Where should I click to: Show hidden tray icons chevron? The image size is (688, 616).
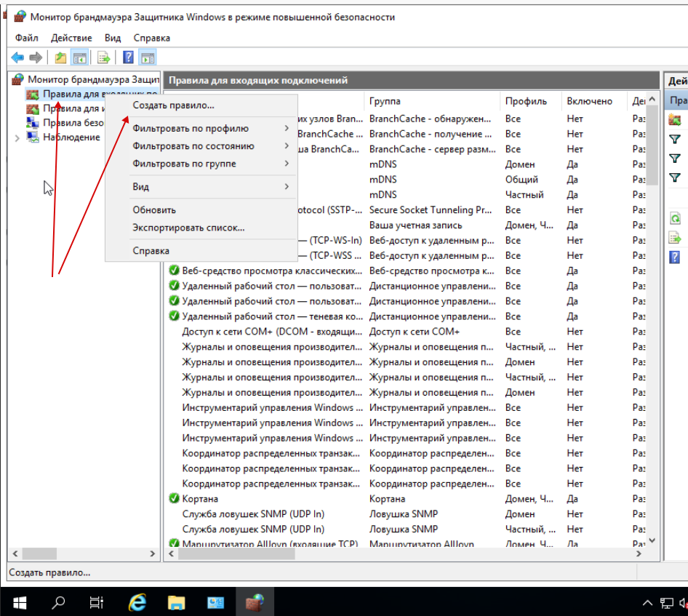click(647, 604)
